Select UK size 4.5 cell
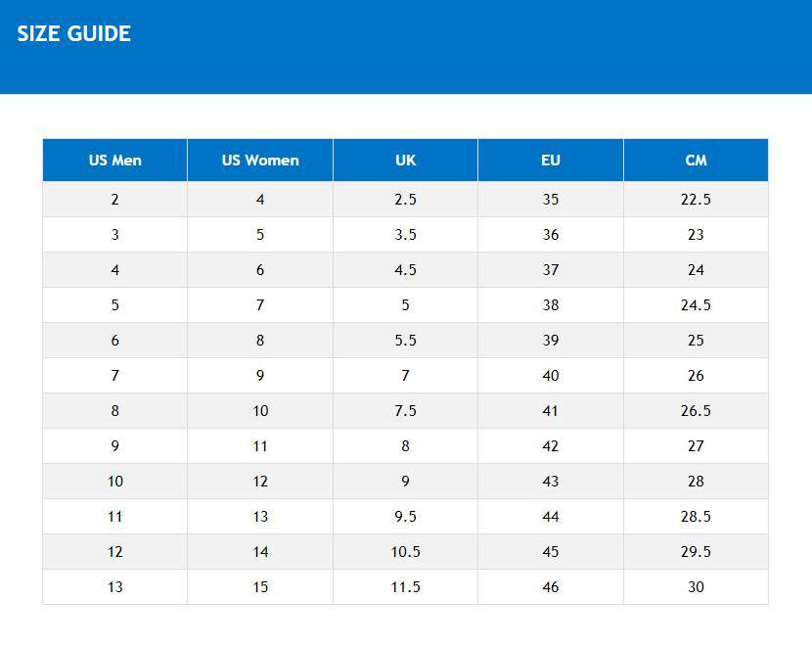Image resolution: width=812 pixels, height=646 pixels. pyautogui.click(x=405, y=270)
